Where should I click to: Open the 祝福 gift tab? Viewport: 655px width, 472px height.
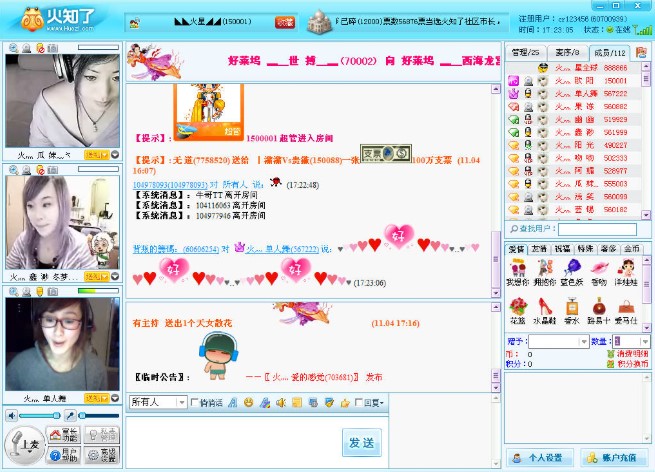(562, 249)
